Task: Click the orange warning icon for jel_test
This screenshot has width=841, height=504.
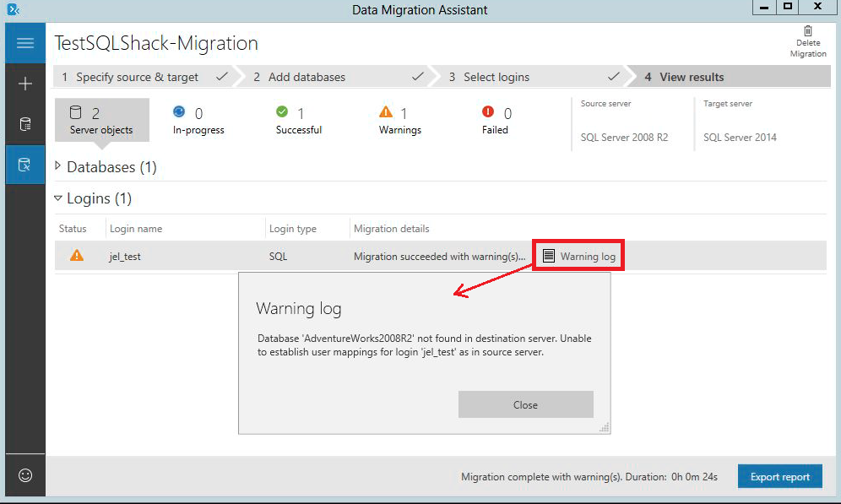Action: (x=77, y=256)
